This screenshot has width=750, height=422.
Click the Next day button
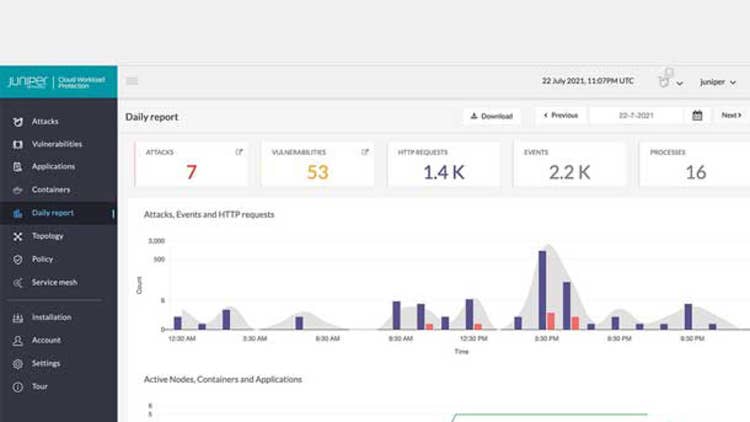click(732, 116)
